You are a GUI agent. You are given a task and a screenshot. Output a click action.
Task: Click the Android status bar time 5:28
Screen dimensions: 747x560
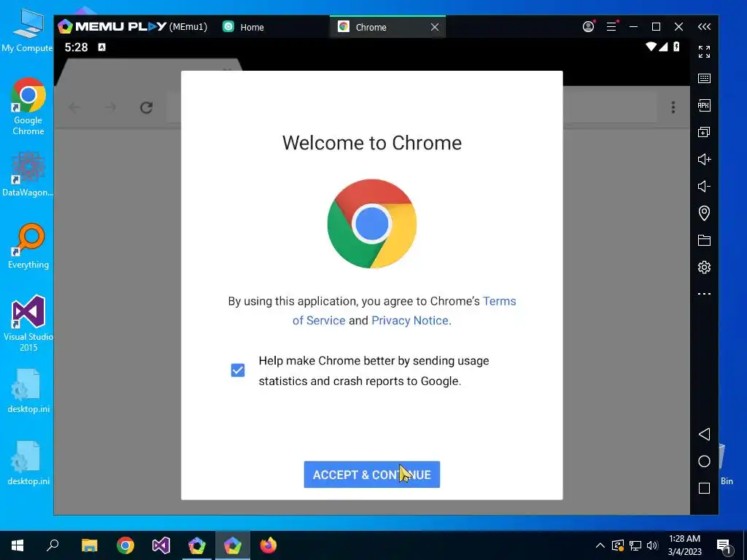coord(76,47)
